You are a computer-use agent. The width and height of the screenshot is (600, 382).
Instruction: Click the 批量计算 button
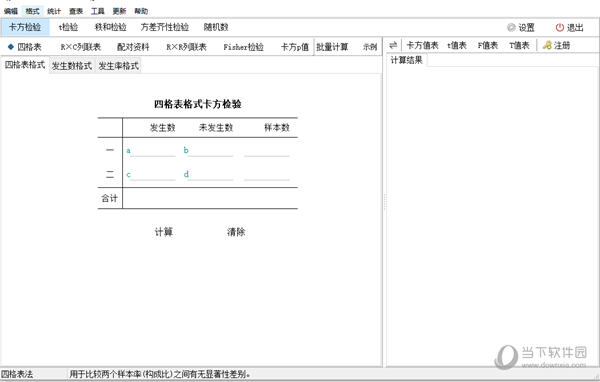[332, 47]
